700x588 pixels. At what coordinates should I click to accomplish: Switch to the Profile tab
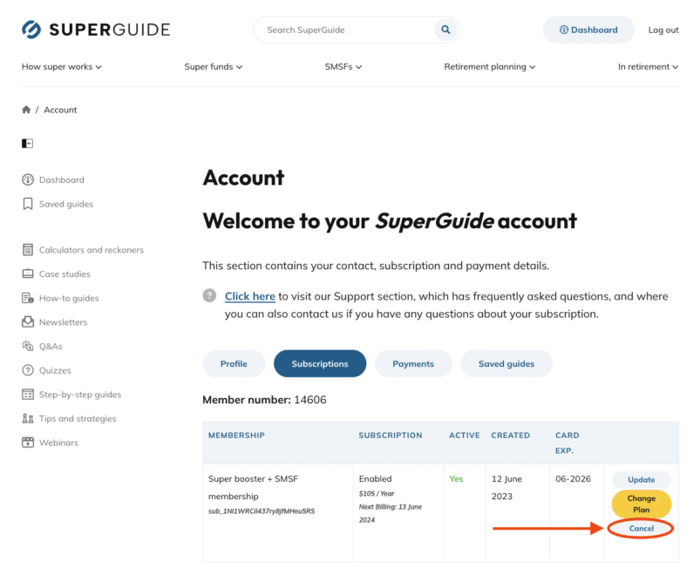(234, 363)
